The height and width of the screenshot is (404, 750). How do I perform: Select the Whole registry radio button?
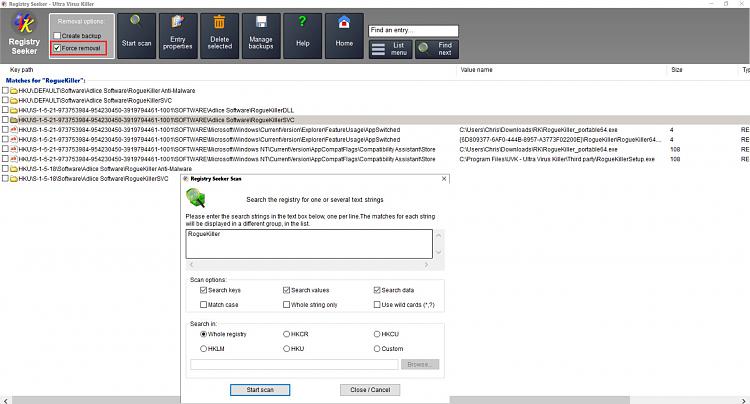pos(203,334)
